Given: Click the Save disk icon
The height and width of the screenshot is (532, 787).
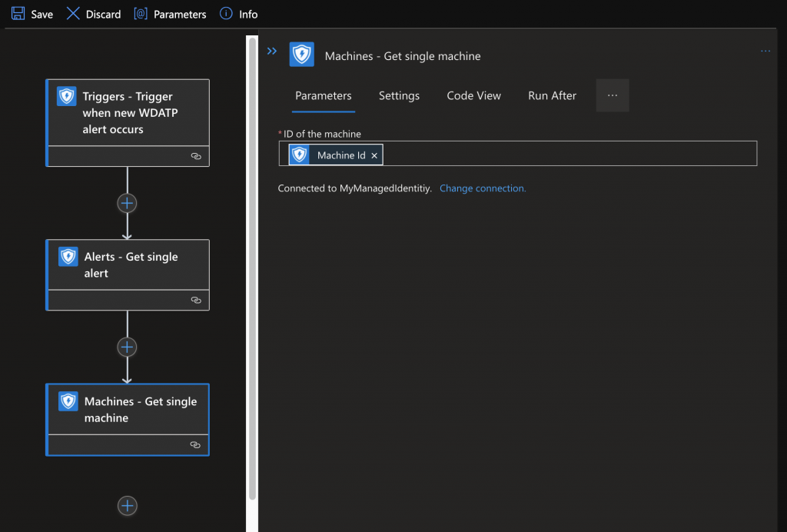Looking at the screenshot, I should pos(18,14).
